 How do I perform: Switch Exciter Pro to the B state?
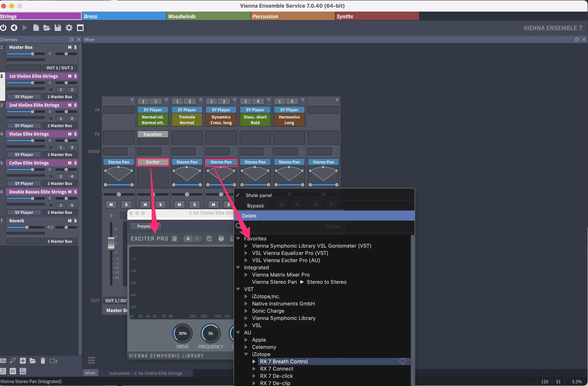tap(198, 239)
